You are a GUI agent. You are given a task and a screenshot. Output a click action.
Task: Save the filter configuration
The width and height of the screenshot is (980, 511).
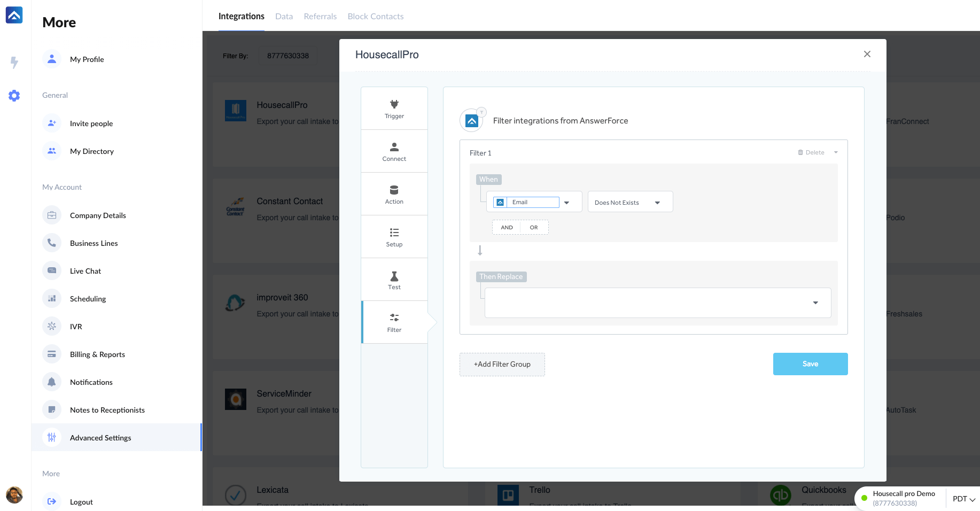tap(810, 364)
